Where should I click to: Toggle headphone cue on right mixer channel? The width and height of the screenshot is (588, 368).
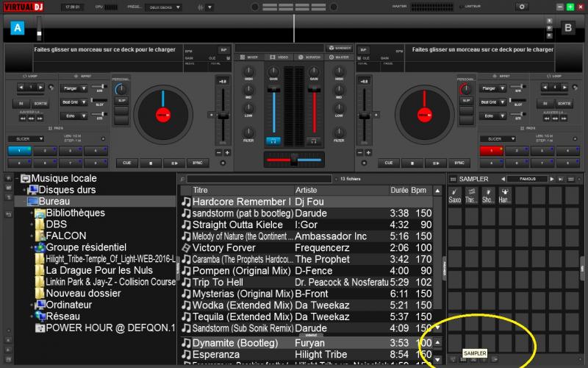pos(314,141)
